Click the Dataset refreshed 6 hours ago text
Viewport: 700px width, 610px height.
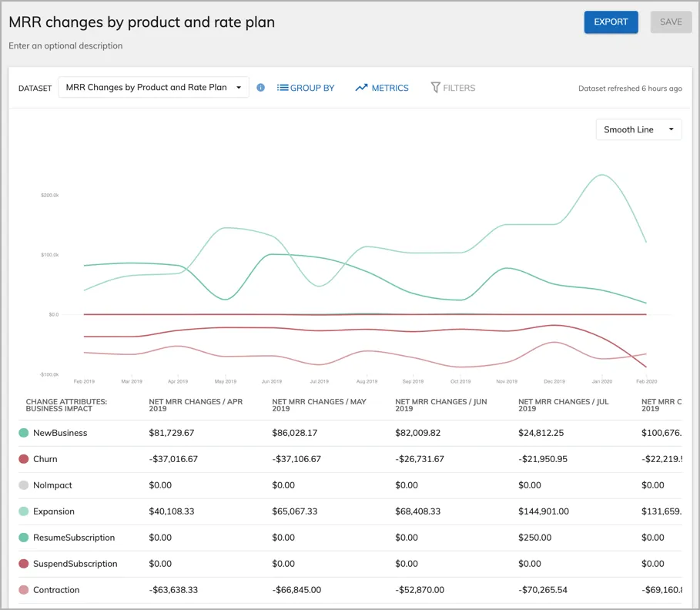630,89
